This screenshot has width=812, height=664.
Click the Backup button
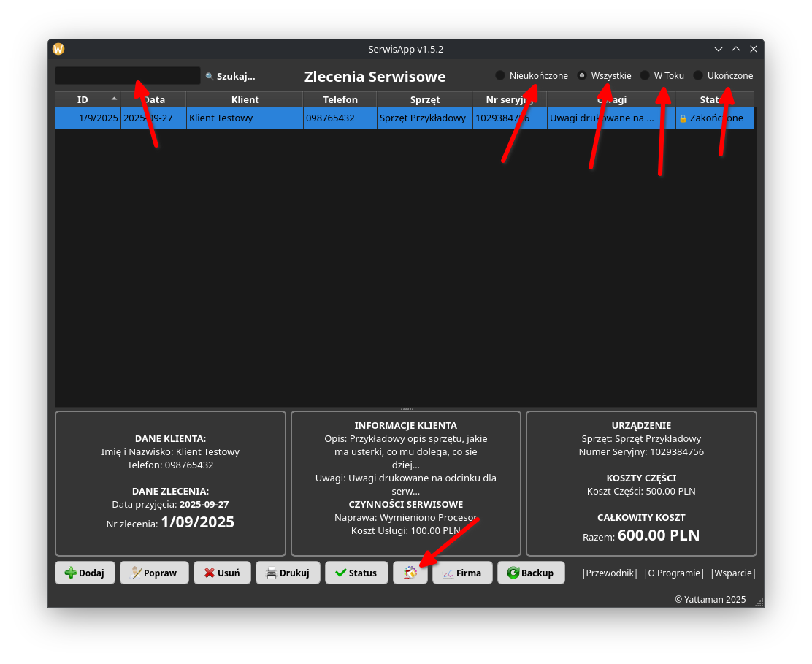tap(531, 573)
